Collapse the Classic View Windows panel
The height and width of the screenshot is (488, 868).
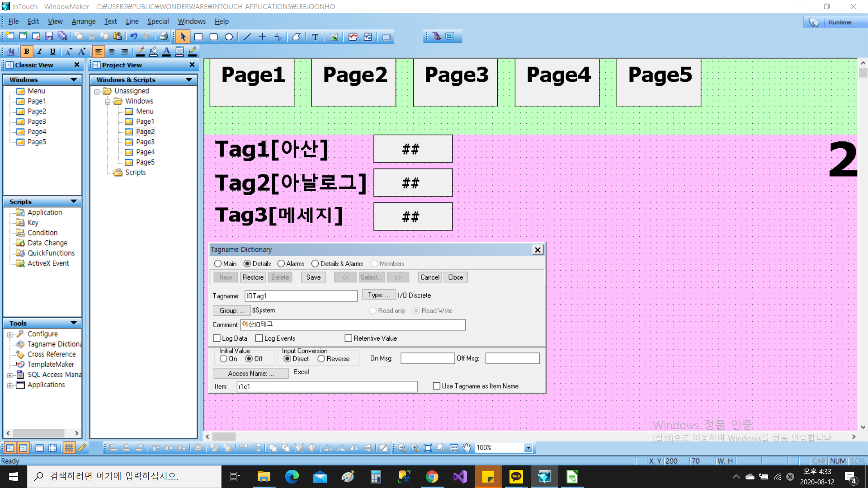[73, 80]
